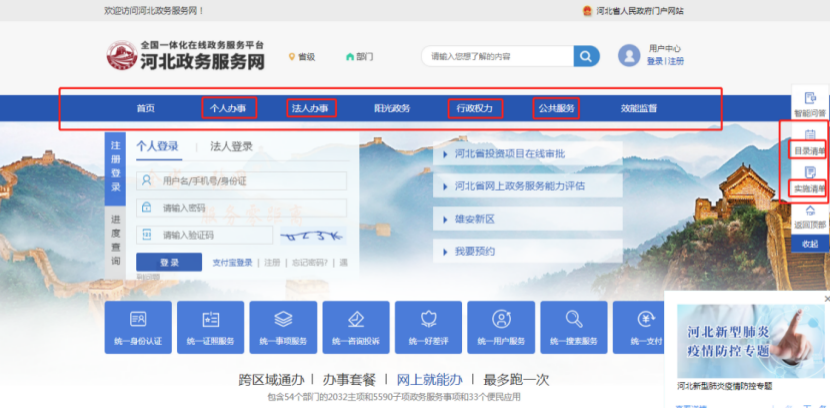The image size is (832, 408).
Task: Click the 返回顶部 back-to-top icon
Action: pyautogui.click(x=809, y=214)
